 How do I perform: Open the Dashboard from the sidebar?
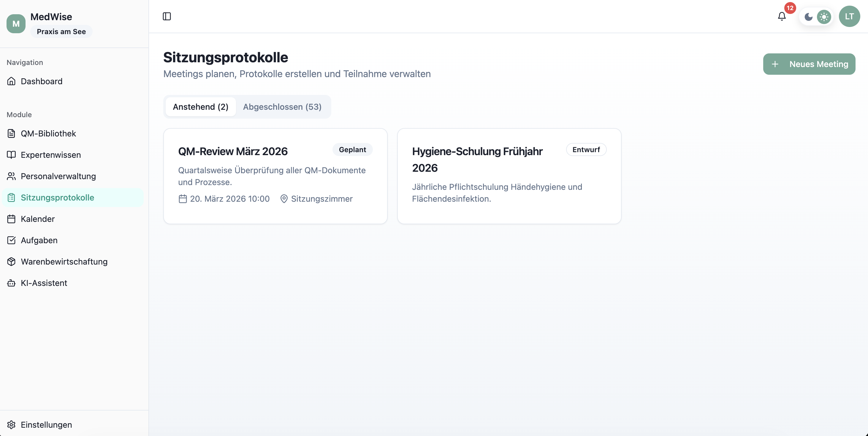point(42,81)
